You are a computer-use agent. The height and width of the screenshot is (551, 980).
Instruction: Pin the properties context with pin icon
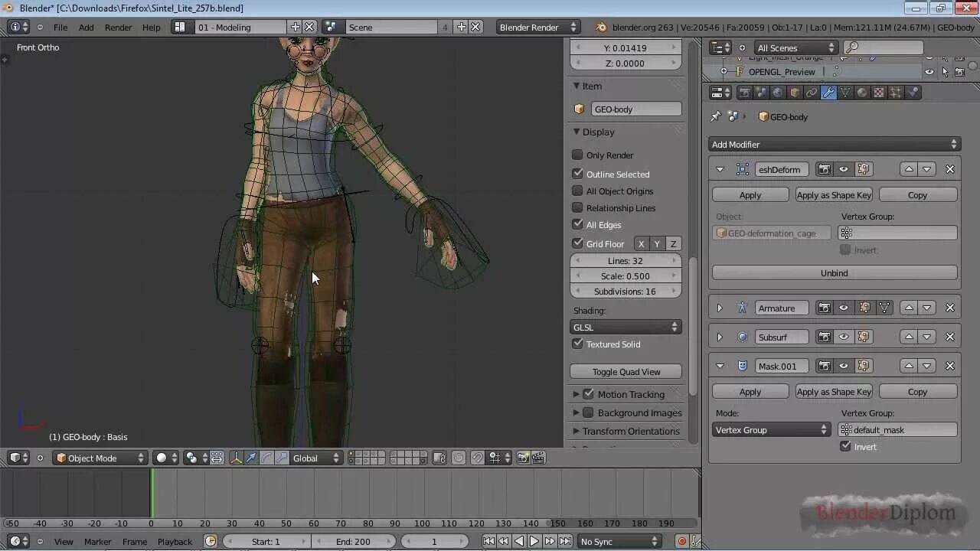coord(716,117)
